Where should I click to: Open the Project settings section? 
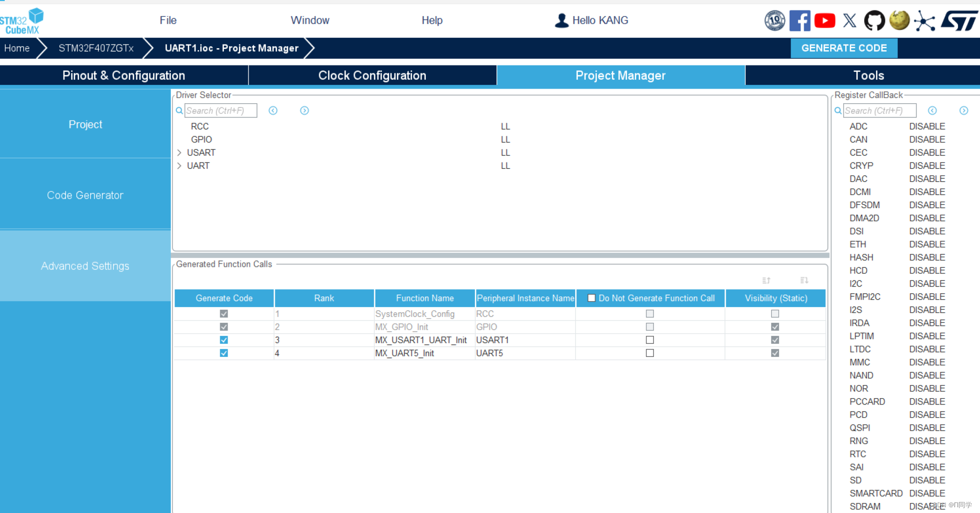click(x=85, y=124)
